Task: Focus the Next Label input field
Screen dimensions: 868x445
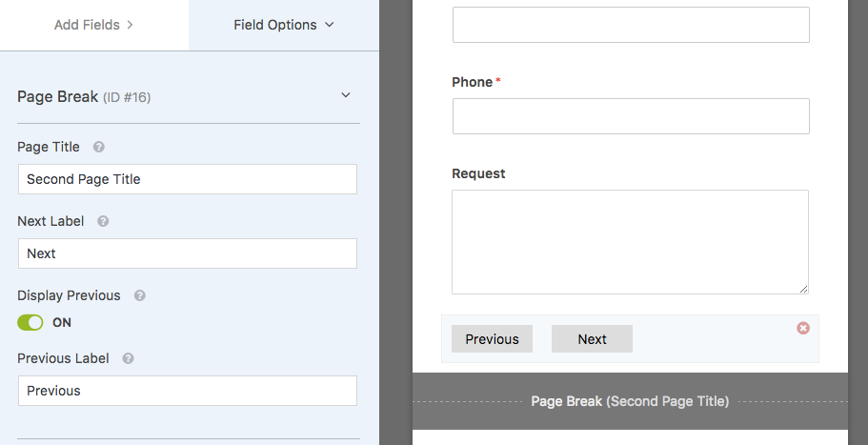Action: [188, 253]
